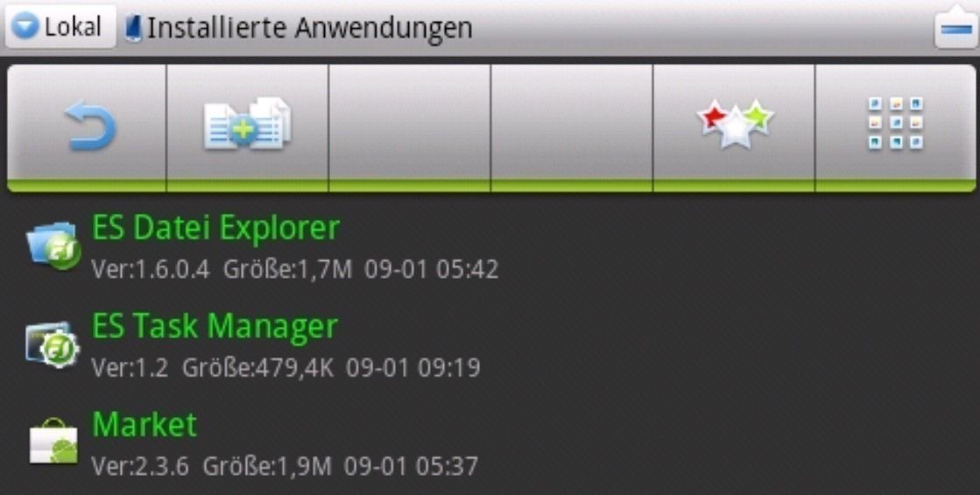Image resolution: width=980 pixels, height=495 pixels.
Task: Tap the phone icon beside Installierte Anwendungen
Action: pos(133,28)
